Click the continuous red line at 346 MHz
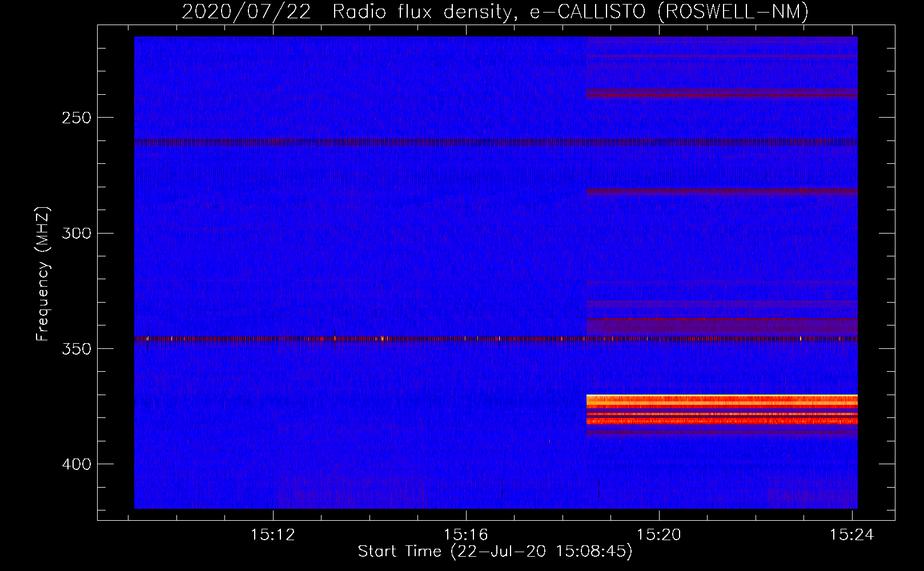Viewport: 924px width, 571px height. [496, 339]
